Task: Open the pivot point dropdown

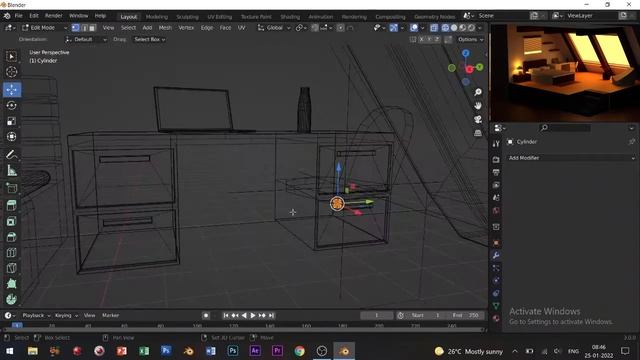Action: (x=301, y=28)
